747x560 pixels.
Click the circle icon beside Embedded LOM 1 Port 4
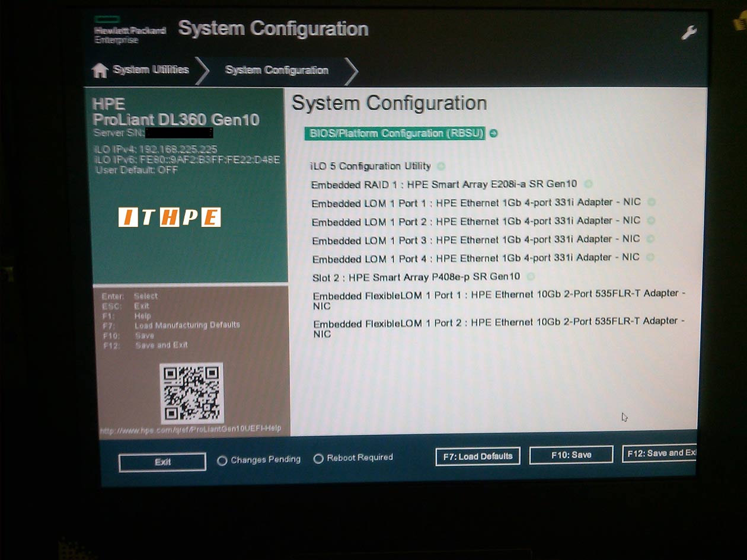click(x=650, y=258)
